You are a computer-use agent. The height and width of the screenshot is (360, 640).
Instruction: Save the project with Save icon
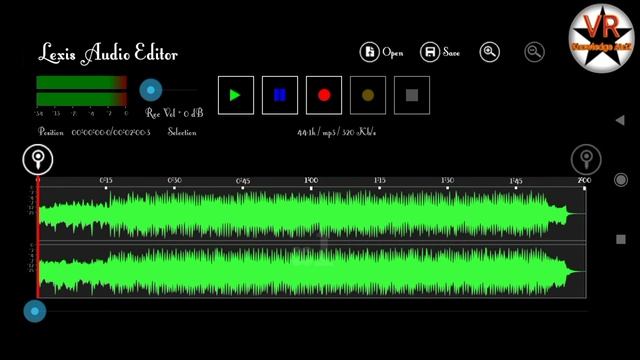(430, 52)
